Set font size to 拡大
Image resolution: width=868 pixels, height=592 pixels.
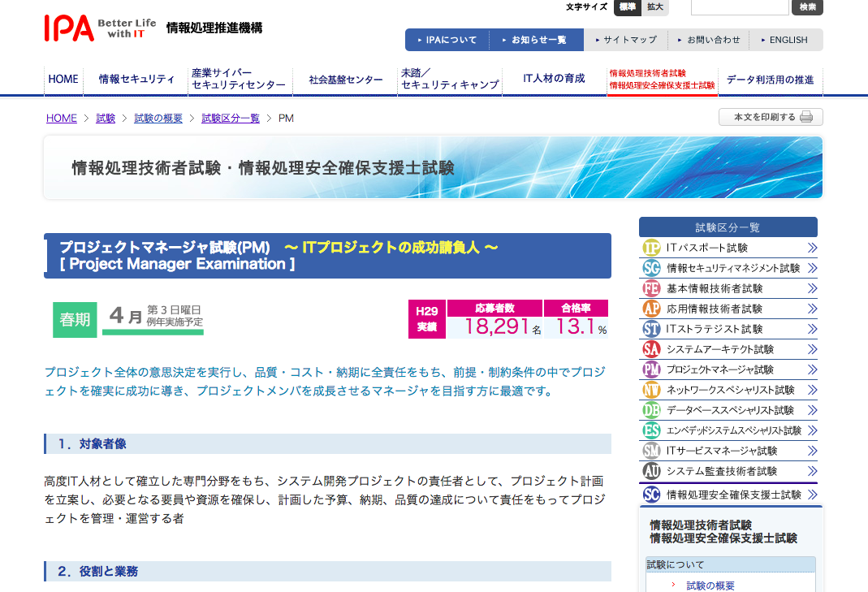pos(655,7)
